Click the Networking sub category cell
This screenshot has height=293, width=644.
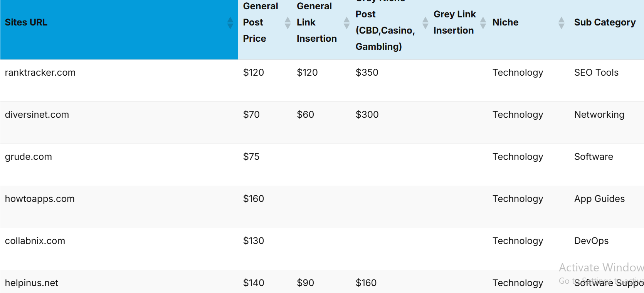click(599, 115)
